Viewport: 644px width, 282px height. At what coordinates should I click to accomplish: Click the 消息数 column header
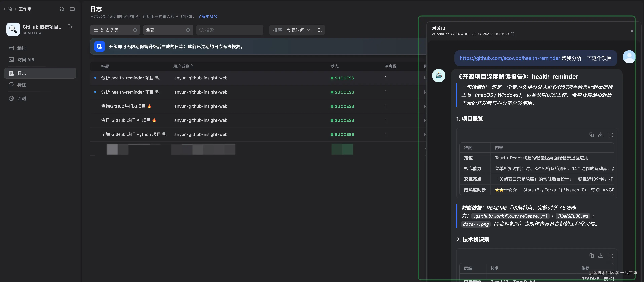pos(390,66)
